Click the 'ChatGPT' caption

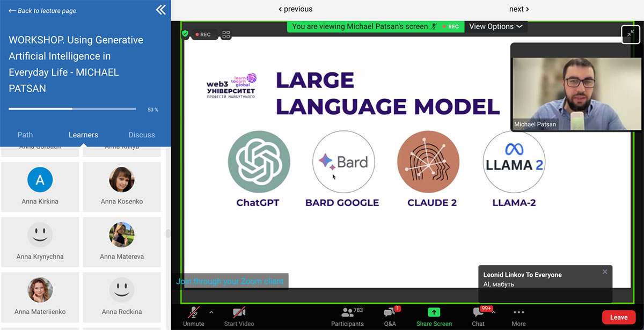(258, 203)
